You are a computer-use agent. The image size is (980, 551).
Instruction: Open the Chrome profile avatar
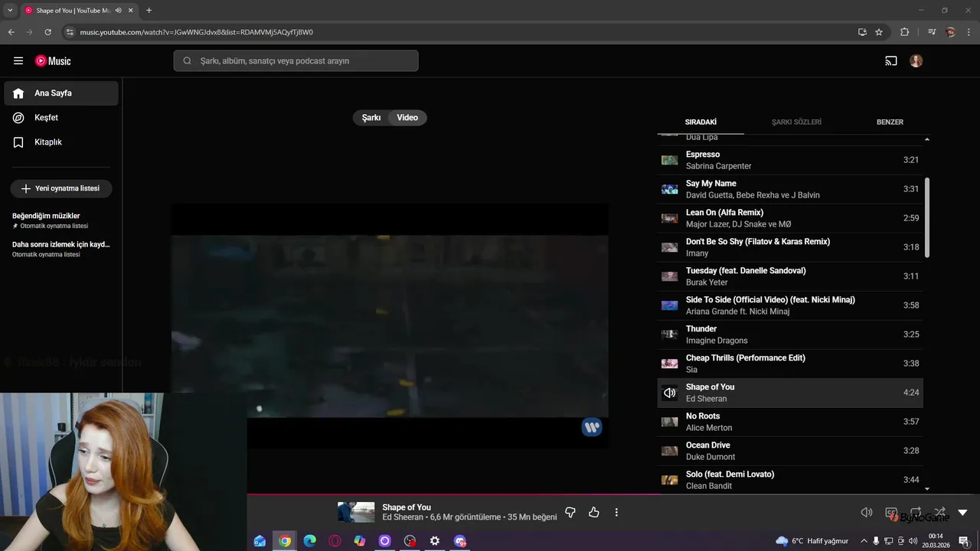tap(951, 32)
